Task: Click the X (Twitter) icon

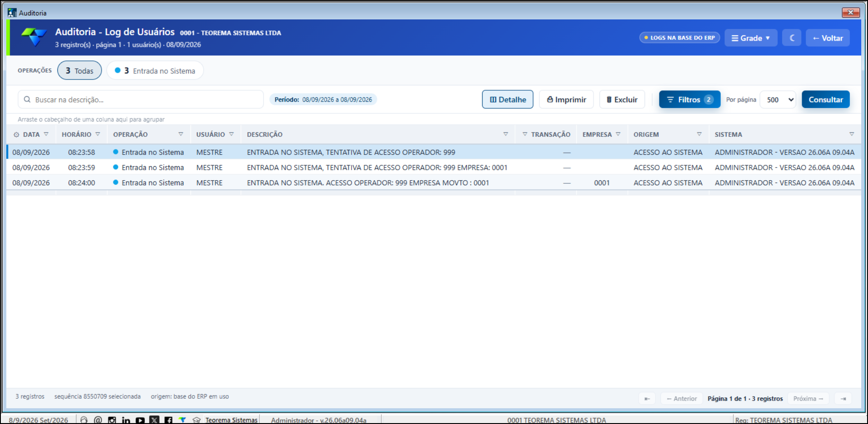Action: [154, 420]
